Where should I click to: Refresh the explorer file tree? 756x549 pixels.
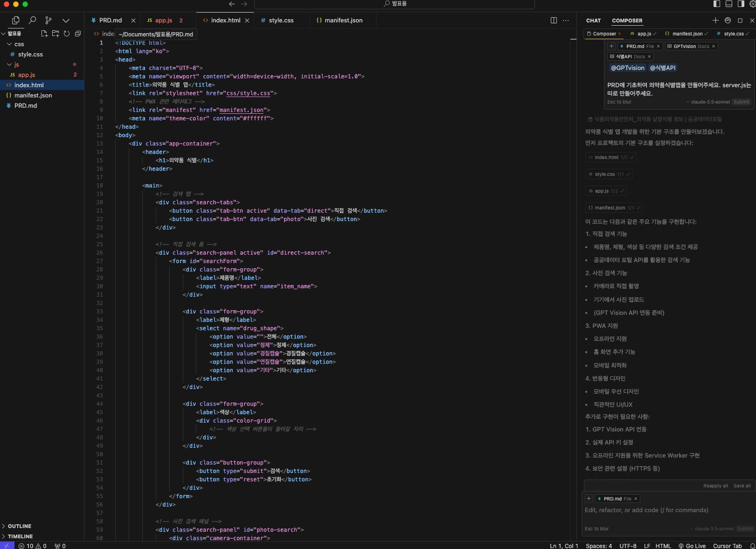[x=67, y=34]
